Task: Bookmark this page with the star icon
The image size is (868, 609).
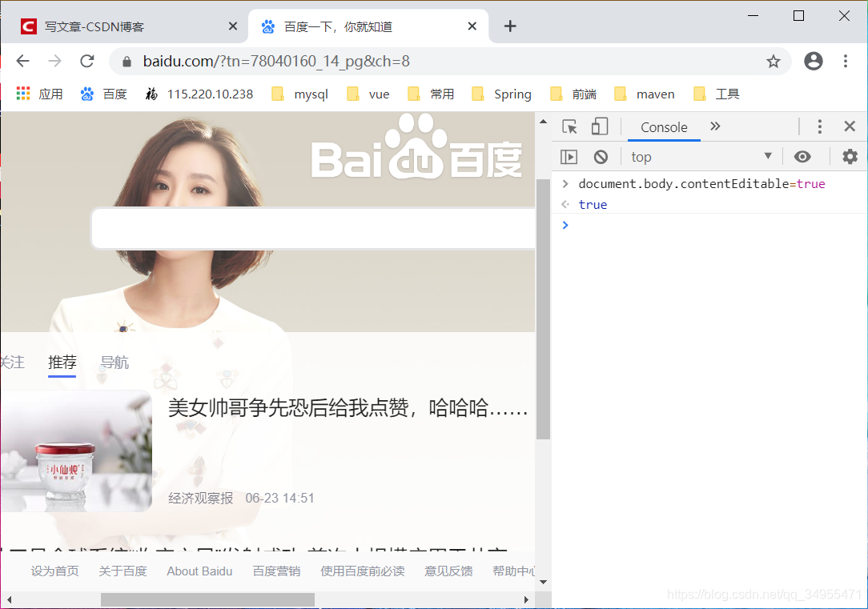Action: (x=774, y=62)
